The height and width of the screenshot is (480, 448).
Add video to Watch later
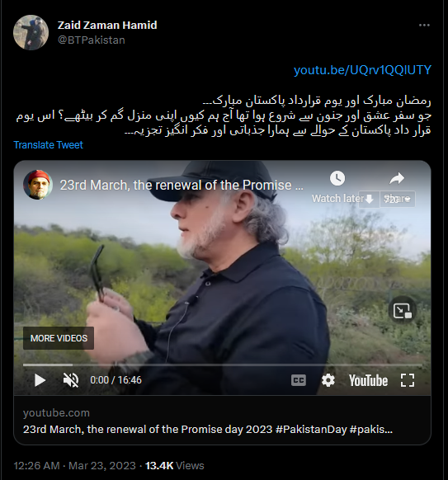[337, 186]
